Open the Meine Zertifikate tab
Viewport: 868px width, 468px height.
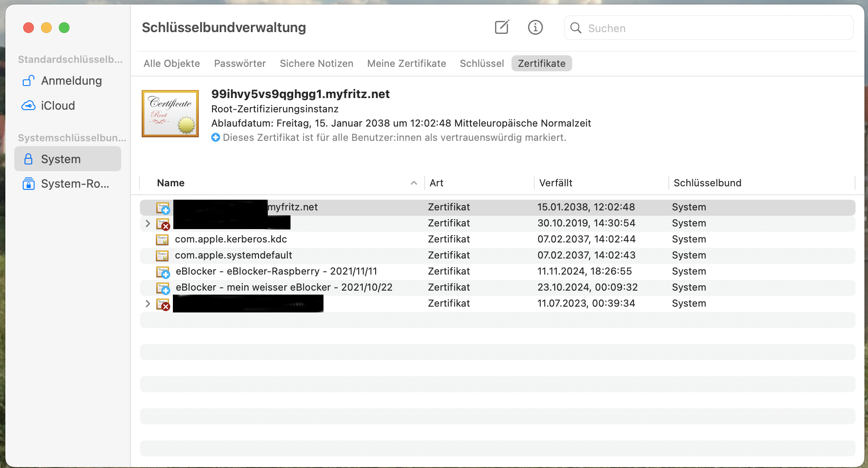(x=406, y=63)
